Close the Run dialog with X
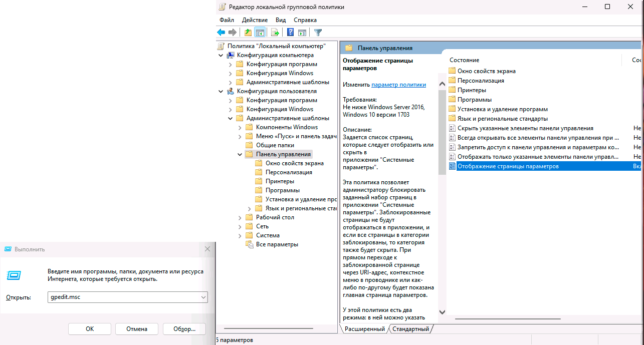The width and height of the screenshot is (644, 345). pos(207,249)
